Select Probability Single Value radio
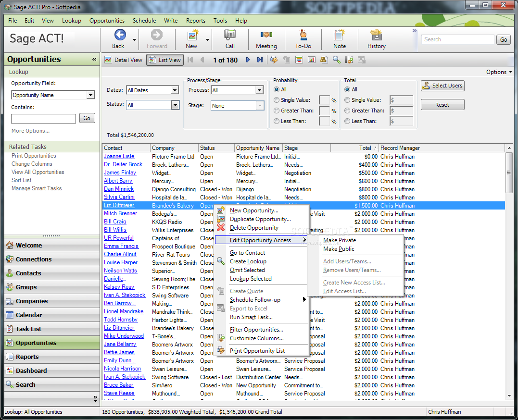The image size is (518, 420). (277, 100)
